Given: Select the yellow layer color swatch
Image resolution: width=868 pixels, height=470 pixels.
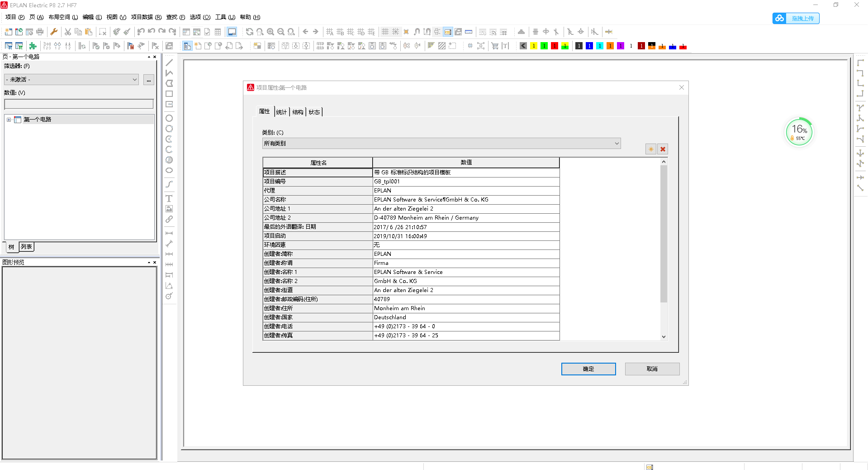Looking at the screenshot, I should [x=534, y=46].
